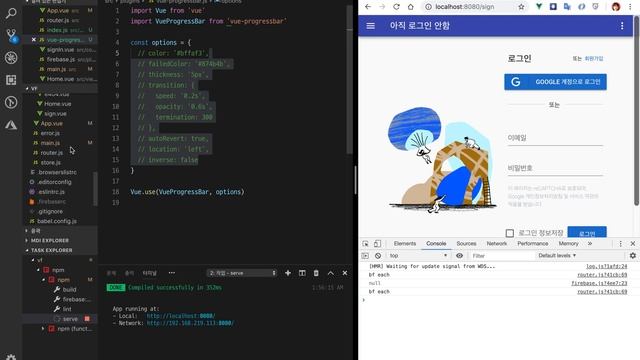
Task: Open the Vue devtools extension icon
Action: tap(539, 7)
